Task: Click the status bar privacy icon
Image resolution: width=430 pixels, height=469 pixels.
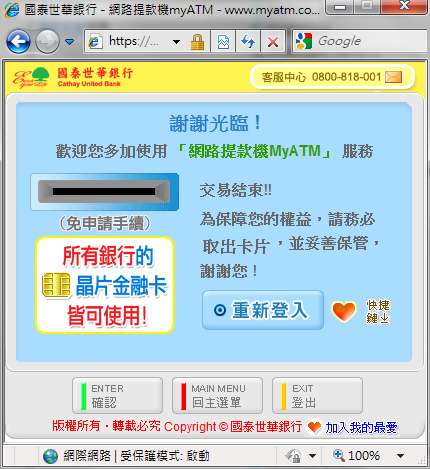Action: coord(294,455)
